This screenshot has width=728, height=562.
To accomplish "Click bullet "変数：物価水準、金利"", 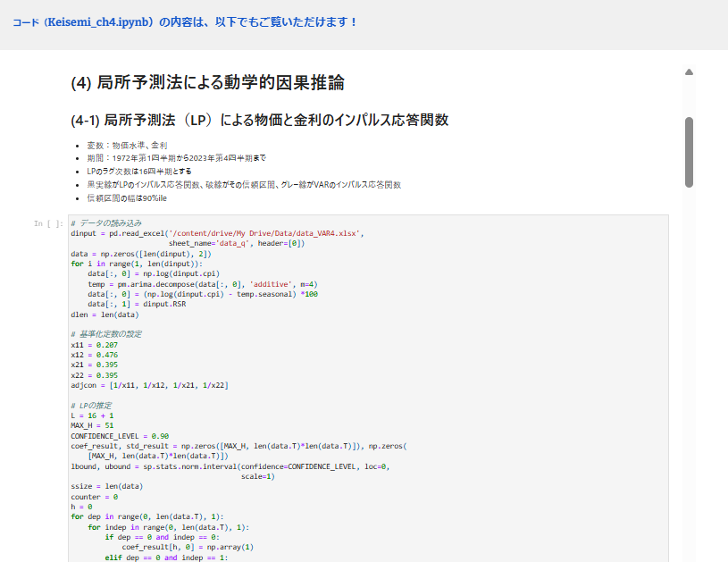I will coord(127,146).
